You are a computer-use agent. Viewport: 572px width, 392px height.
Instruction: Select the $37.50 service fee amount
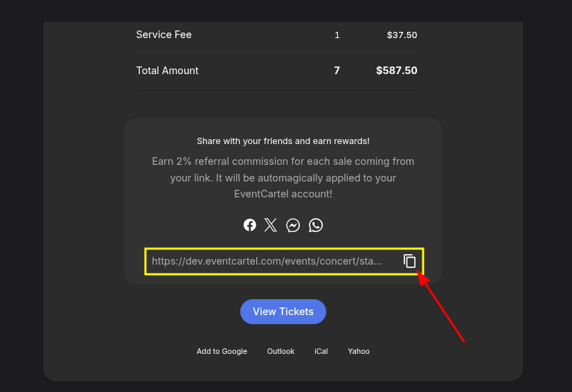tap(402, 35)
